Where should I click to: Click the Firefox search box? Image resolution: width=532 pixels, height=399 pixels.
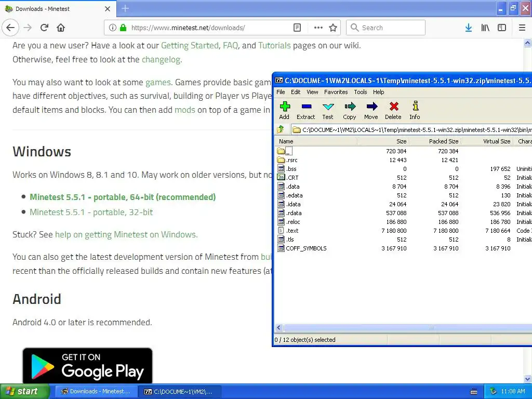(385, 28)
